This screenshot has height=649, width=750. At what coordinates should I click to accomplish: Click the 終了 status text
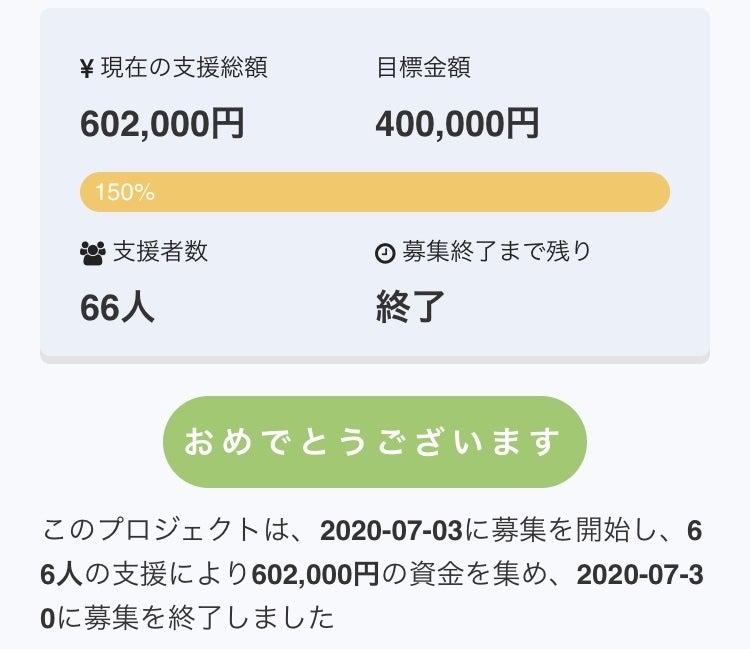pos(410,307)
